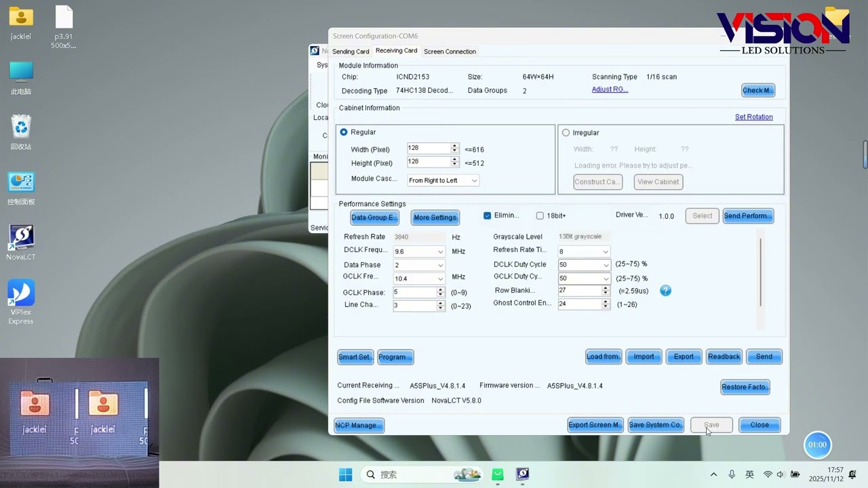The height and width of the screenshot is (488, 868).
Task: Click the volume speaker tray icon
Action: click(x=781, y=474)
